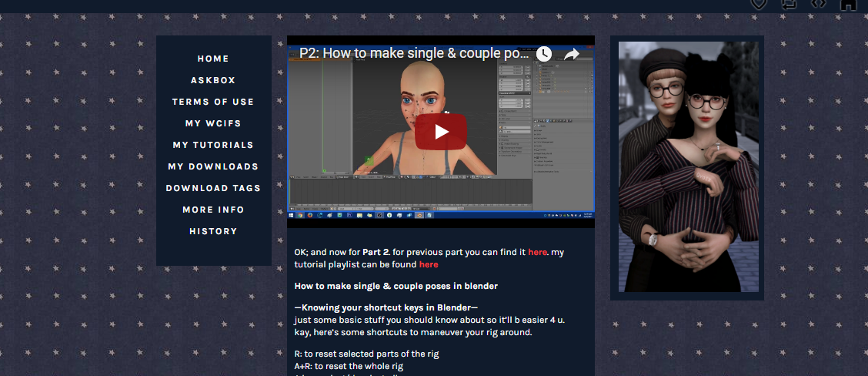Open the video title 'P2: How to make single & couple po...'

pyautogui.click(x=414, y=53)
